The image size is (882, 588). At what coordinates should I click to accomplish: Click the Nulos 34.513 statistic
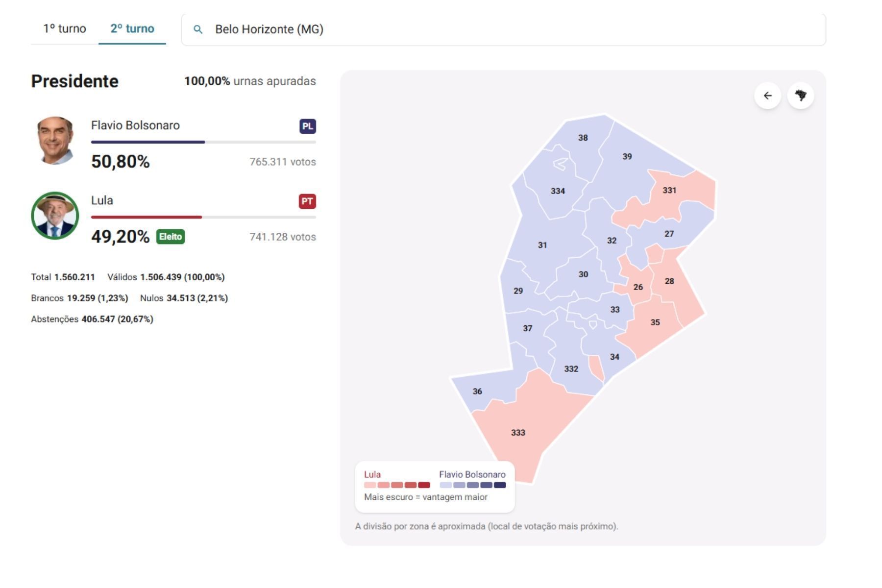point(184,298)
